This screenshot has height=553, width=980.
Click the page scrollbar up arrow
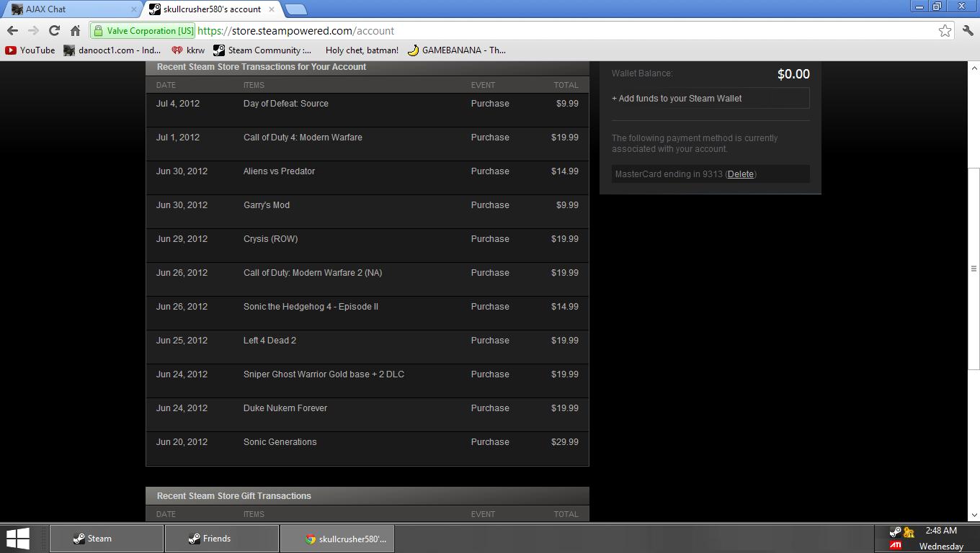point(974,68)
